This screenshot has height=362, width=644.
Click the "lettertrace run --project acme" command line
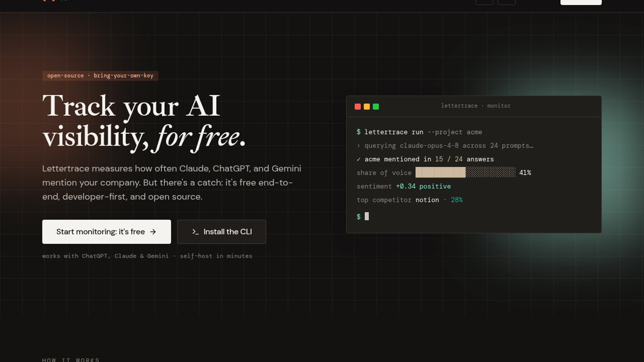419,132
